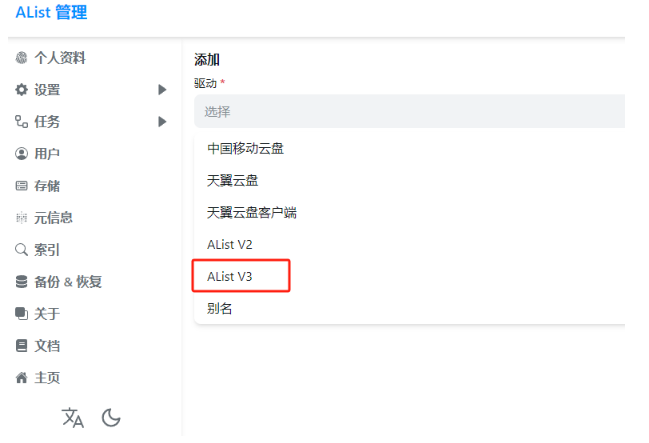
Task: Open the 文档 documentation link
Action: tap(47, 346)
